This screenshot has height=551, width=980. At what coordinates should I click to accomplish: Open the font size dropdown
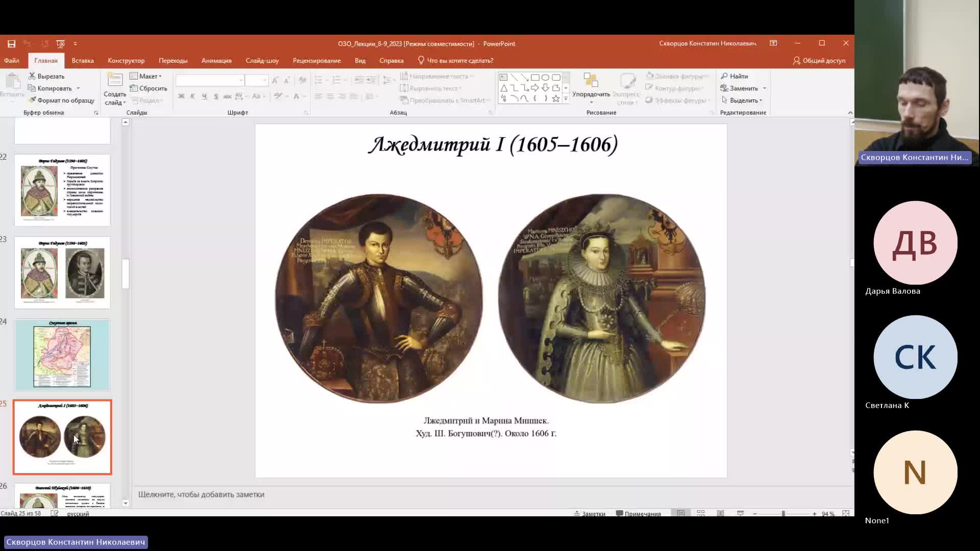pos(264,81)
